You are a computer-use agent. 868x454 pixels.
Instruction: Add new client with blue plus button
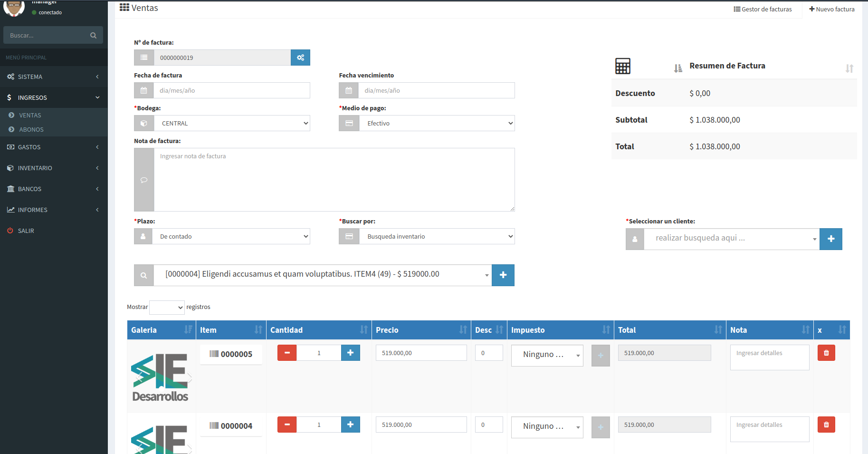(x=830, y=239)
